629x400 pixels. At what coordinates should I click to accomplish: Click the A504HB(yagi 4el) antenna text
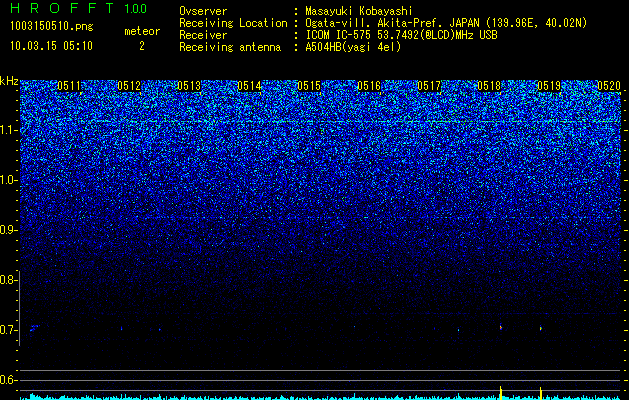353,47
